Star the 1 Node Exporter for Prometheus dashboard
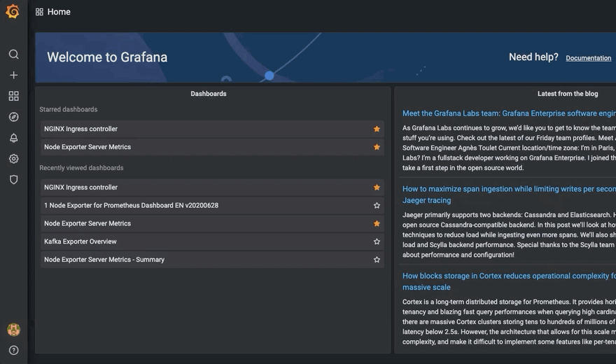 [377, 205]
